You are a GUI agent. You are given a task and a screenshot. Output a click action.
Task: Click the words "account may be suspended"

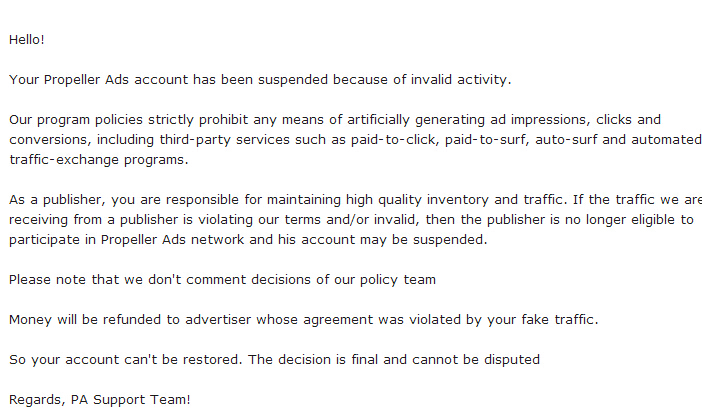(x=394, y=240)
